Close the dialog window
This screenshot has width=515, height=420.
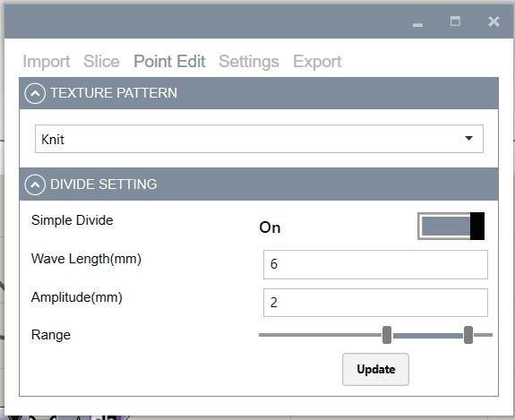click(x=494, y=21)
